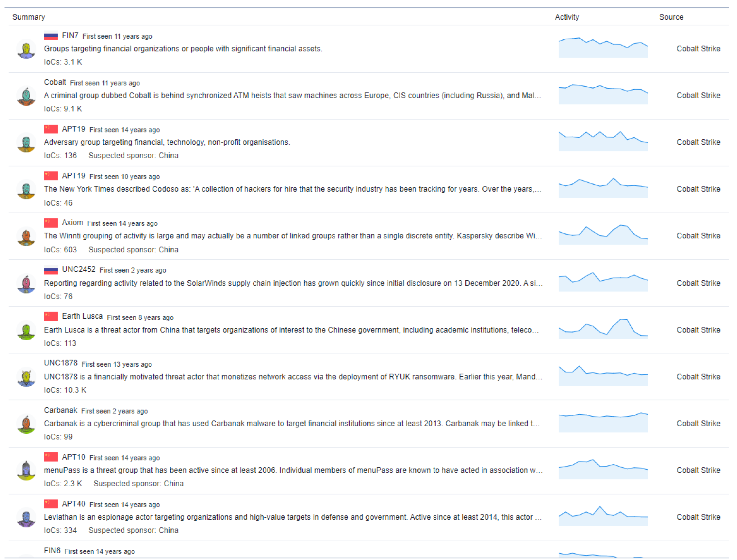Click the Cobalt group avatar icon
Image resolution: width=737 pixels, height=560 pixels.
26,96
